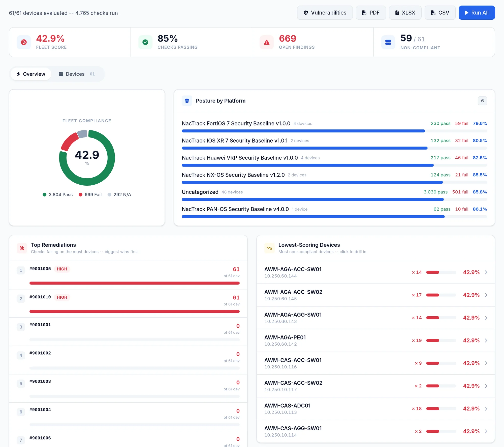The width and height of the screenshot is (504, 447).
Task: Click the remediation #9001005 red progress bar
Action: [135, 283]
